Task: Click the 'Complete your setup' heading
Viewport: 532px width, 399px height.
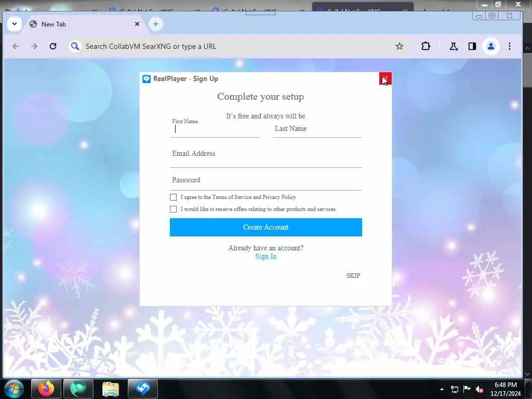Action: [261, 97]
